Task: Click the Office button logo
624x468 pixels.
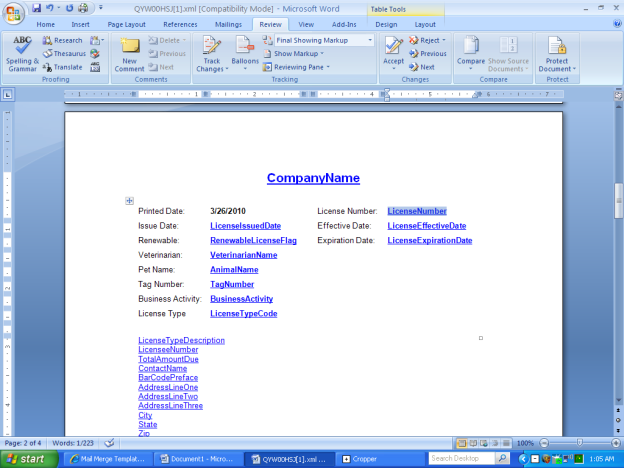Action: [13, 12]
